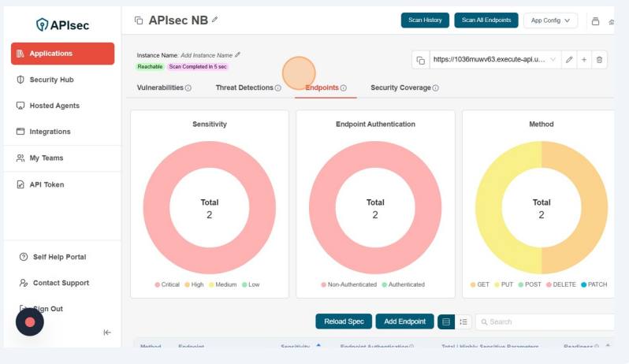Sort by Sensitivity column arrow
The width and height of the screenshot is (629, 364).
coord(318,346)
